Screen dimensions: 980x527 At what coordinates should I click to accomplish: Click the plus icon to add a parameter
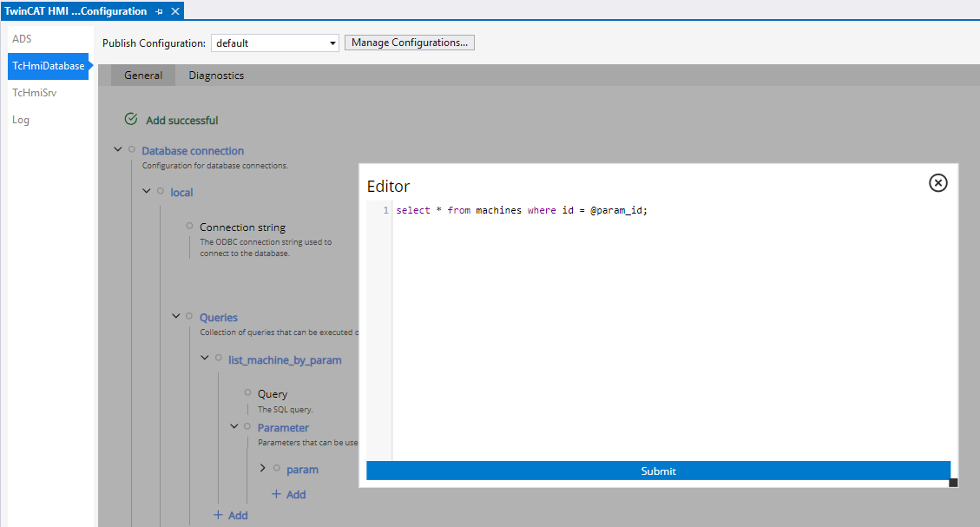[x=276, y=494]
